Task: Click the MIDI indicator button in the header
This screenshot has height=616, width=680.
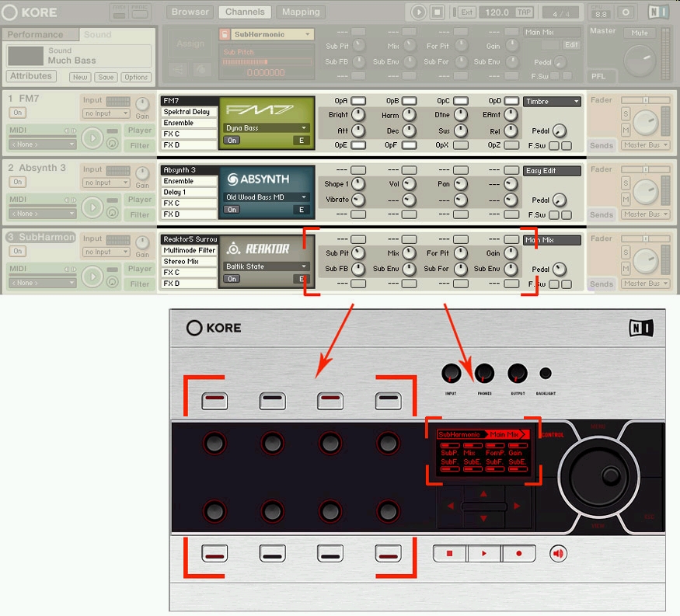Action: click(119, 12)
